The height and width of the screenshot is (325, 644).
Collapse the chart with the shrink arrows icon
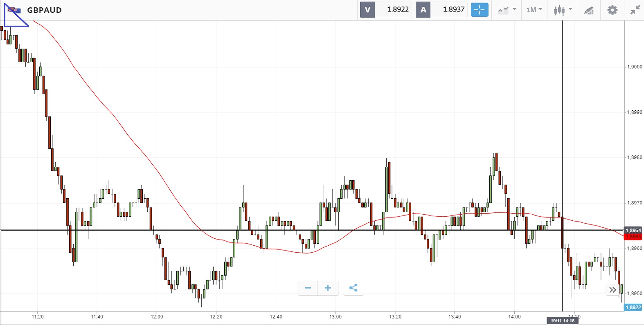(x=635, y=10)
